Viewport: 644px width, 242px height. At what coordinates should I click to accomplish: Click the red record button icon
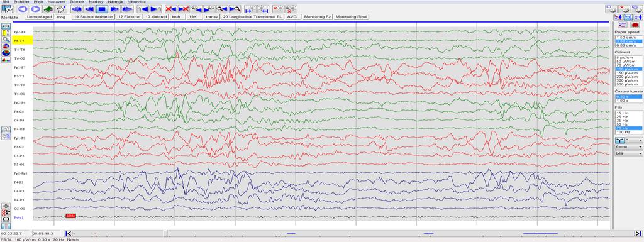click(635, 25)
